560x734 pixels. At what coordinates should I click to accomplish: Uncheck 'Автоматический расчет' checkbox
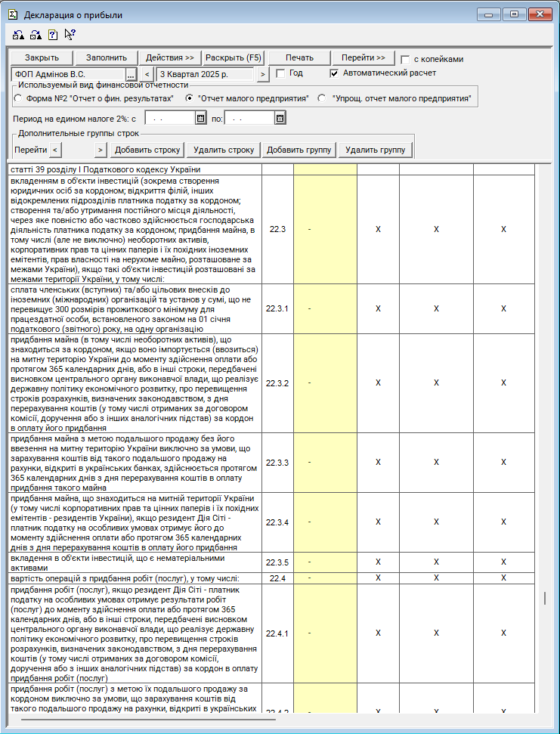point(335,73)
